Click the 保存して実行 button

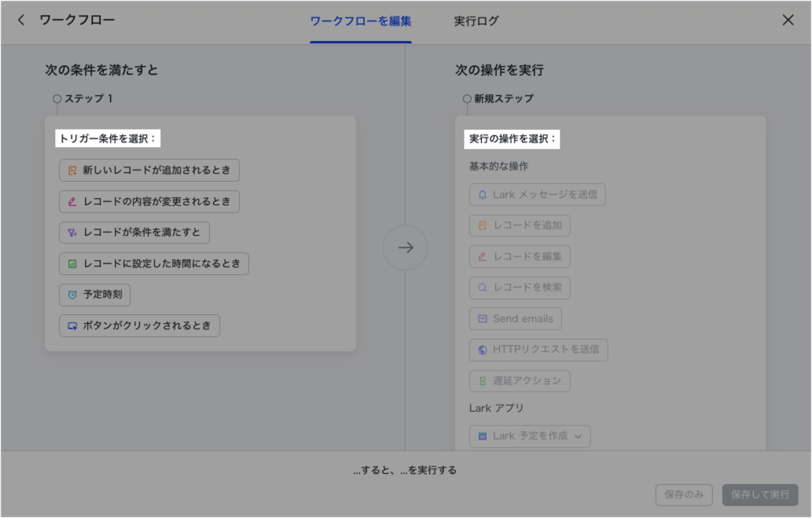coord(759,495)
